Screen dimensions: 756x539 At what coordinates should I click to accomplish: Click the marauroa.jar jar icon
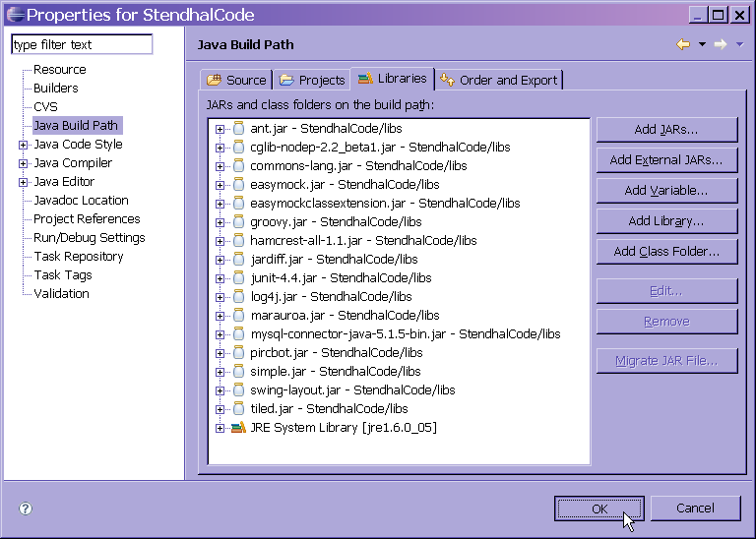tap(238, 316)
